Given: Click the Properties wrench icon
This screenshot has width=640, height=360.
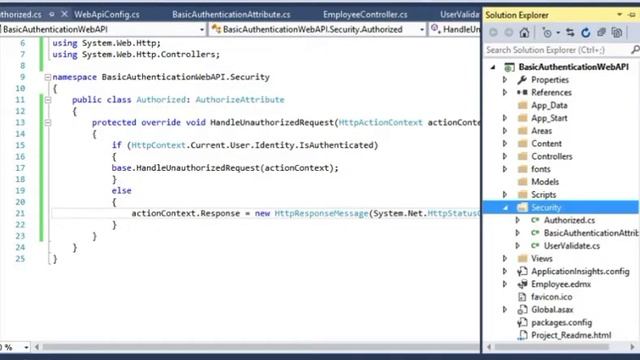Looking at the screenshot, I should [x=522, y=80].
